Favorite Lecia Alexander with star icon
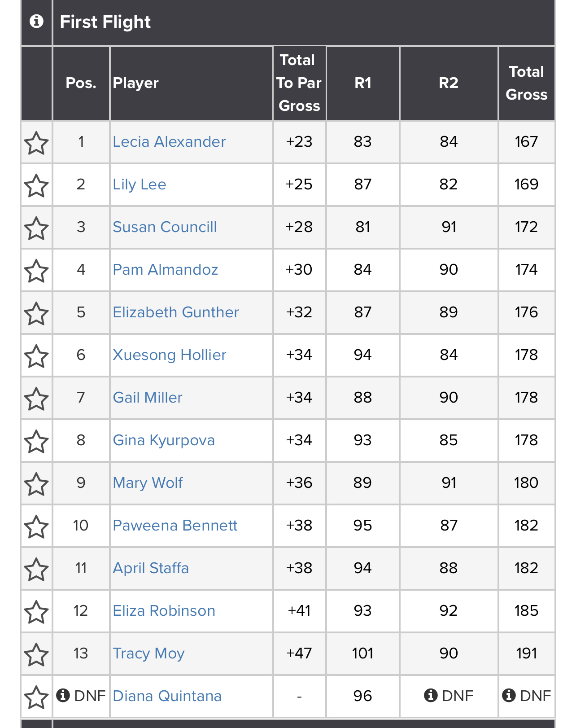576x728 pixels. tap(36, 143)
